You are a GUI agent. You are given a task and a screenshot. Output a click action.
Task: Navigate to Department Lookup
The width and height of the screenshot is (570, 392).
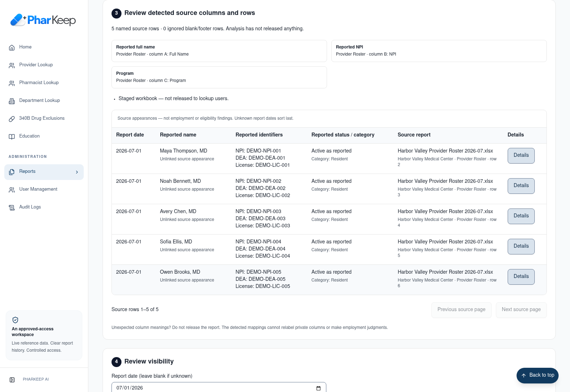point(44,100)
